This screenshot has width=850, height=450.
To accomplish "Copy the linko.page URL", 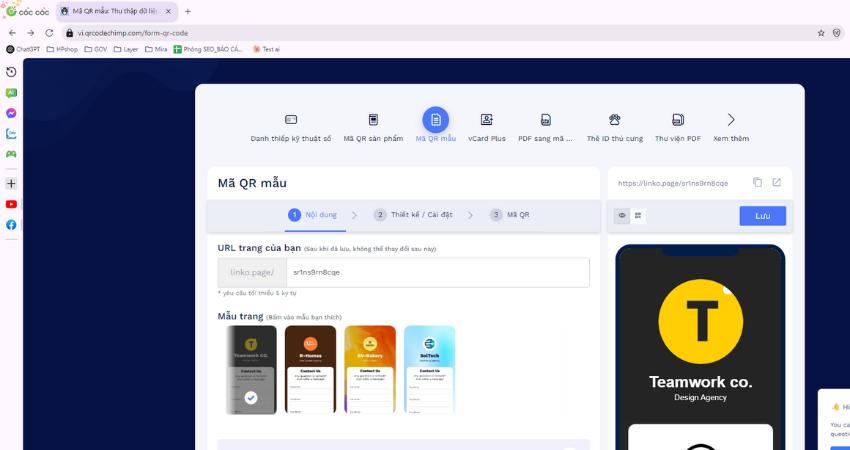I will tap(757, 183).
